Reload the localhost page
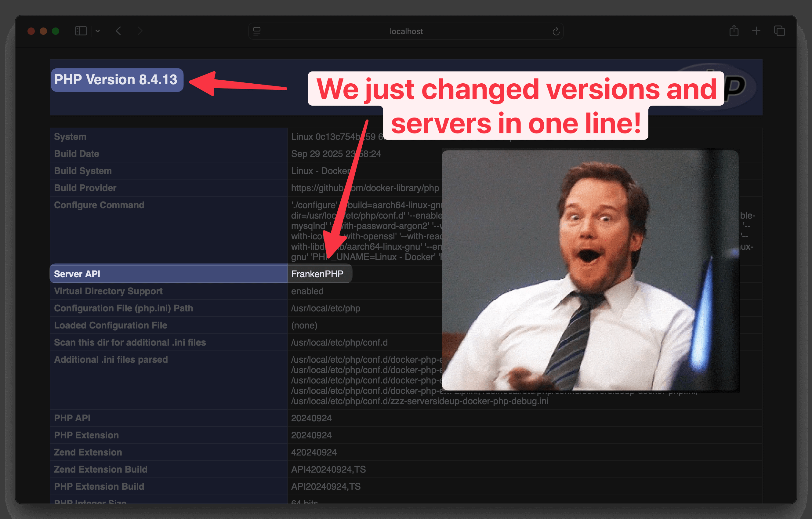Screen dimensions: 812x519 (x=556, y=31)
